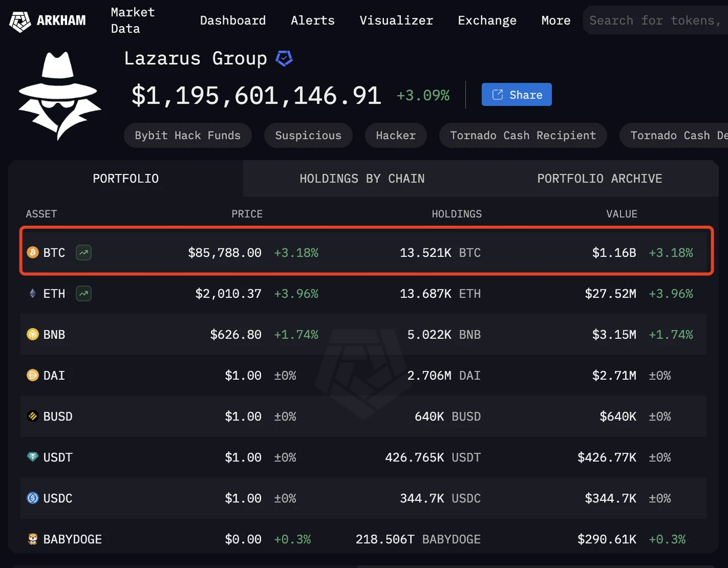Click the Lazarus Group hacker avatar
The image size is (728, 568).
coord(59,96)
